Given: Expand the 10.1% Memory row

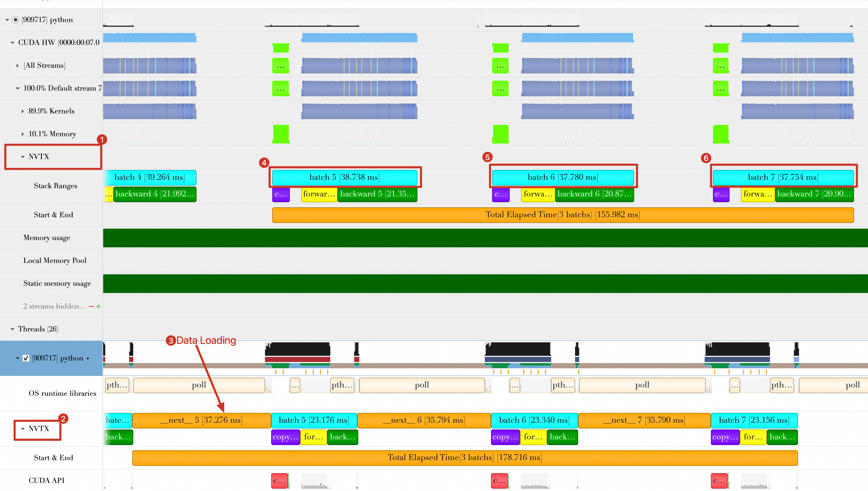Looking at the screenshot, I should coord(23,134).
